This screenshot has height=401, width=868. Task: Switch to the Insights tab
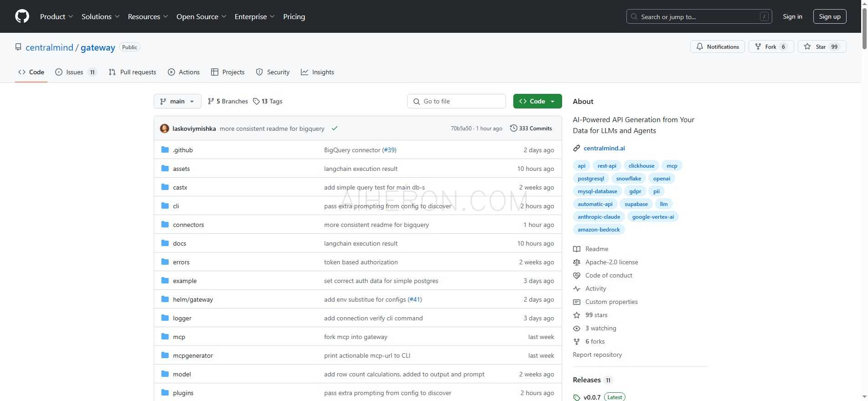[317, 72]
